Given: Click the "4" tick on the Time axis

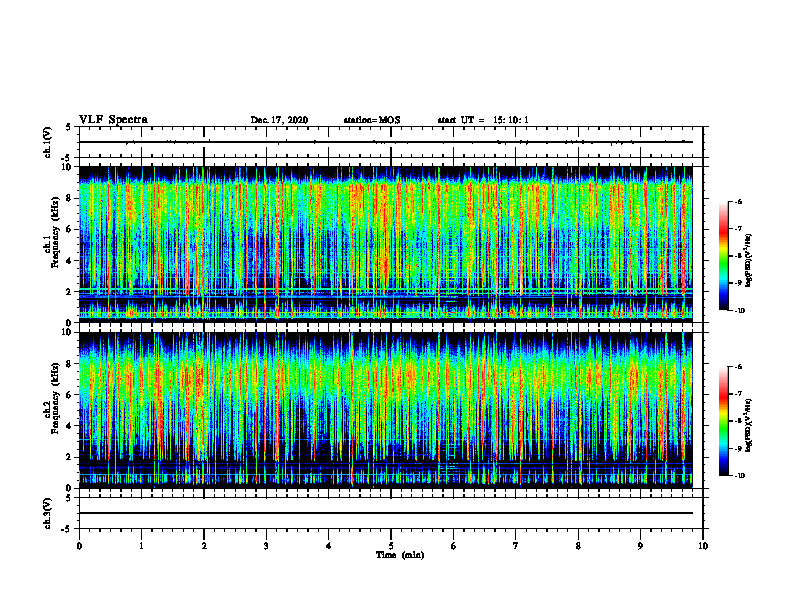Looking at the screenshot, I should 329,546.
